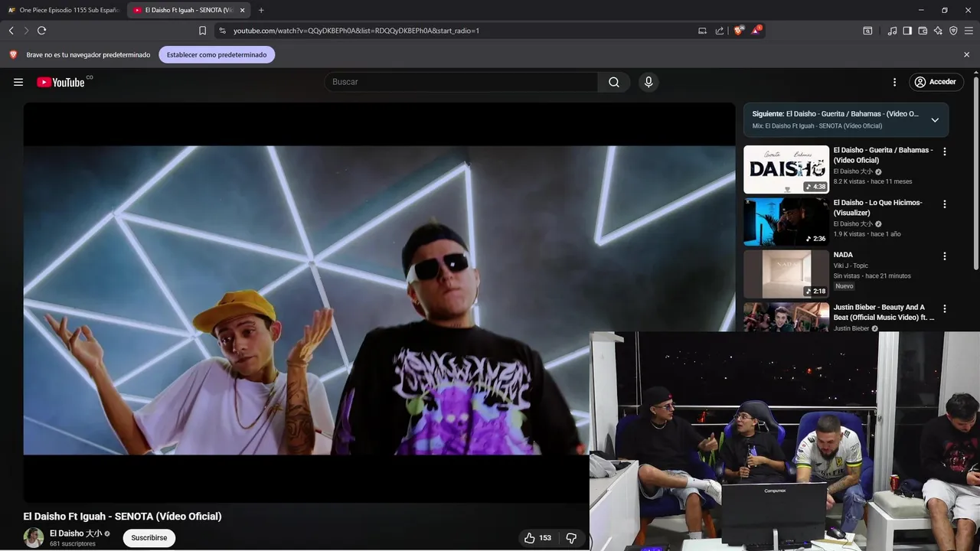
Task: Go back to the previous page
Action: point(11,31)
